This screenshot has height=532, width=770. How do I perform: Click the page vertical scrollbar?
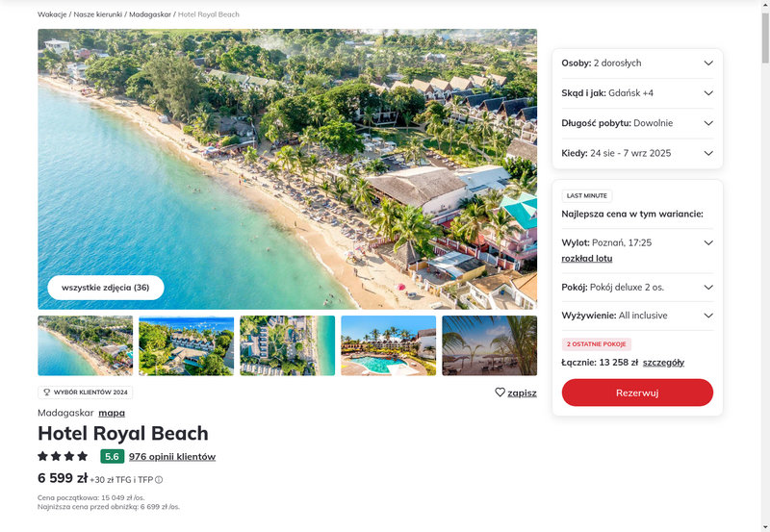pyautogui.click(x=765, y=266)
